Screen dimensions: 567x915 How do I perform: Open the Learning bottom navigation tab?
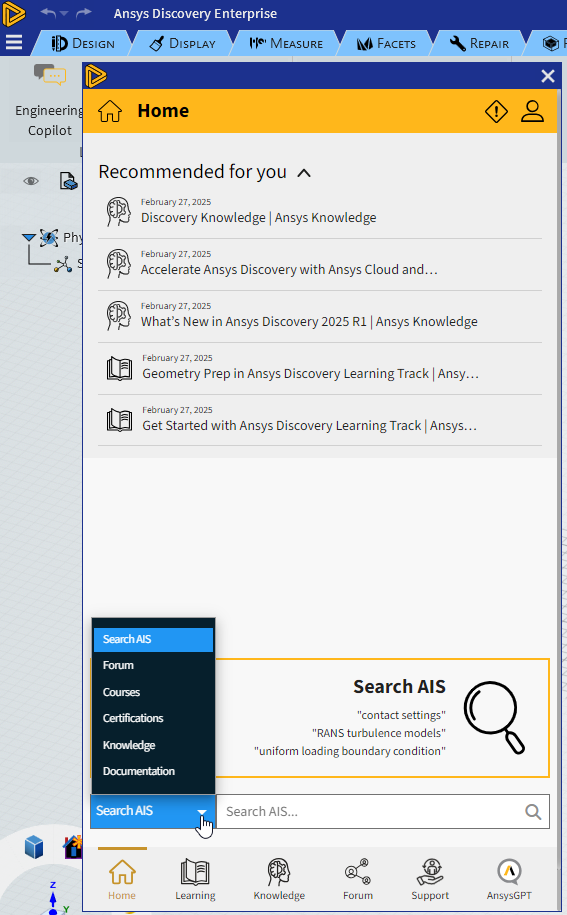(195, 879)
